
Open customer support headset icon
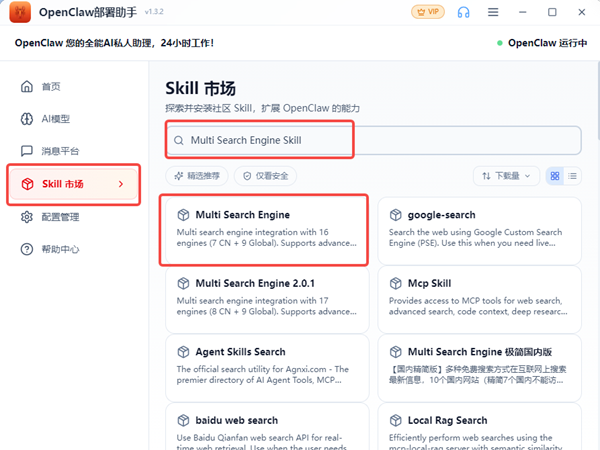463,12
